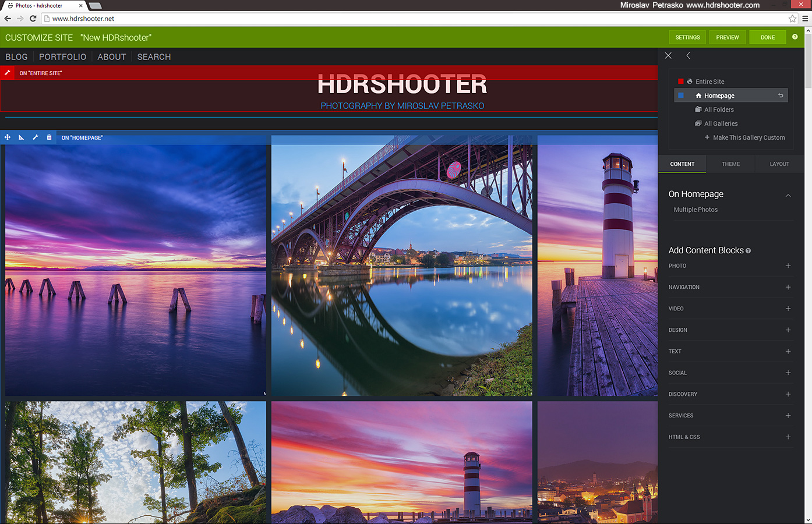Image resolution: width=812 pixels, height=524 pixels.
Task: Click the ON "ENTIRE SITE" bar label
Action: click(41, 73)
